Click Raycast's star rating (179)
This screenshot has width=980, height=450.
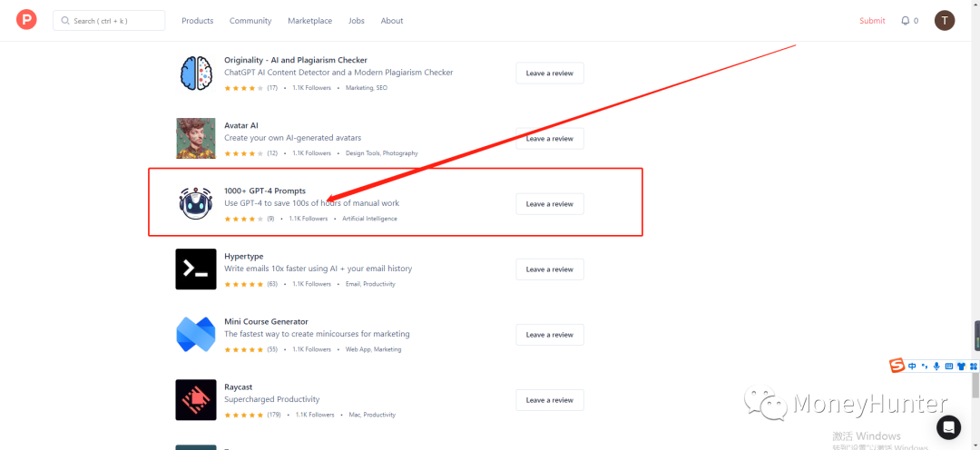(x=252, y=415)
